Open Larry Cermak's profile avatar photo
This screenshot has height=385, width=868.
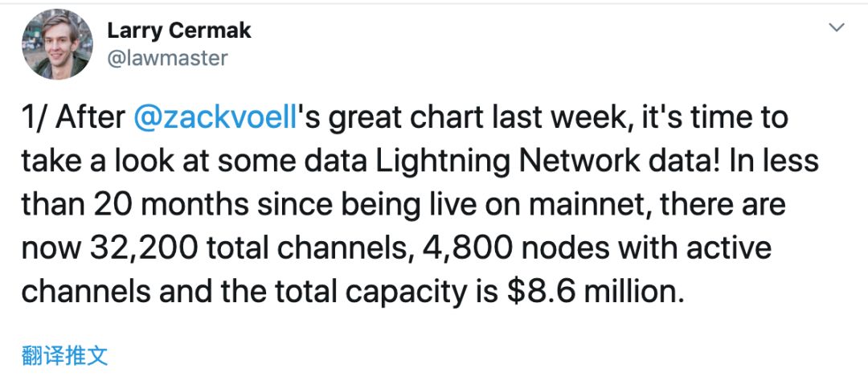[58, 44]
